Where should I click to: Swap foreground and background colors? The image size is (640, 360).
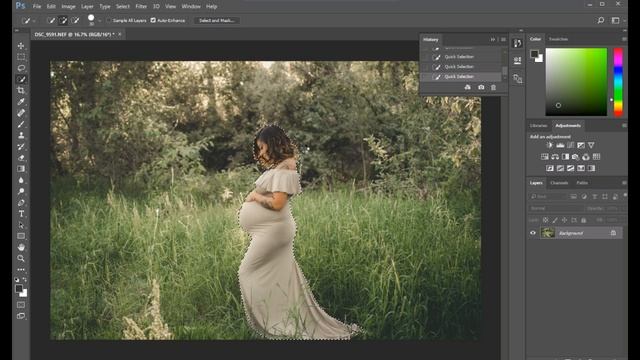coord(25,280)
